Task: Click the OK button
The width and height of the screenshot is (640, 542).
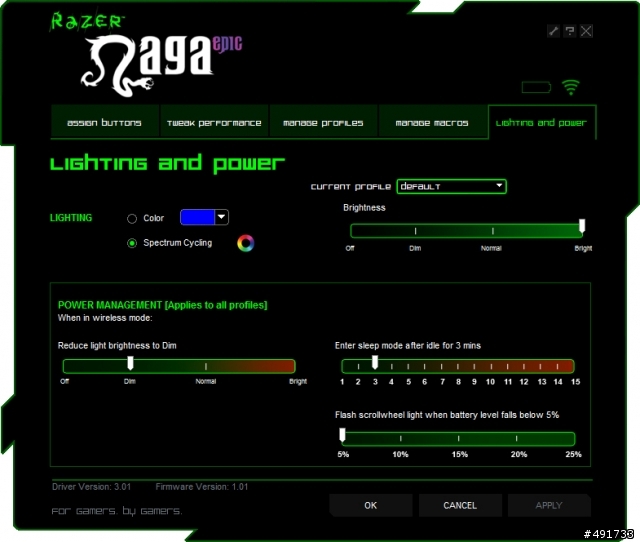Action: (371, 505)
